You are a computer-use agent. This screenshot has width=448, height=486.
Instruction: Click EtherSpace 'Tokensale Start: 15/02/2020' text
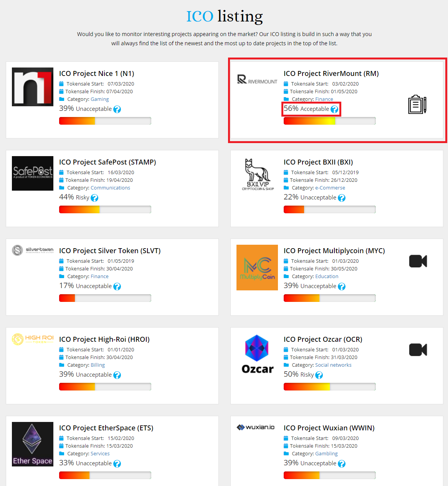100,438
